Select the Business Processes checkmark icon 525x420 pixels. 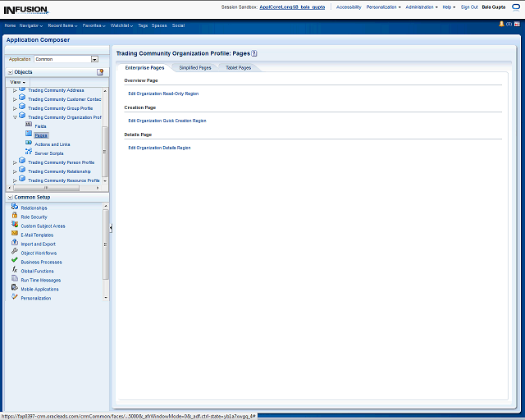click(x=15, y=261)
